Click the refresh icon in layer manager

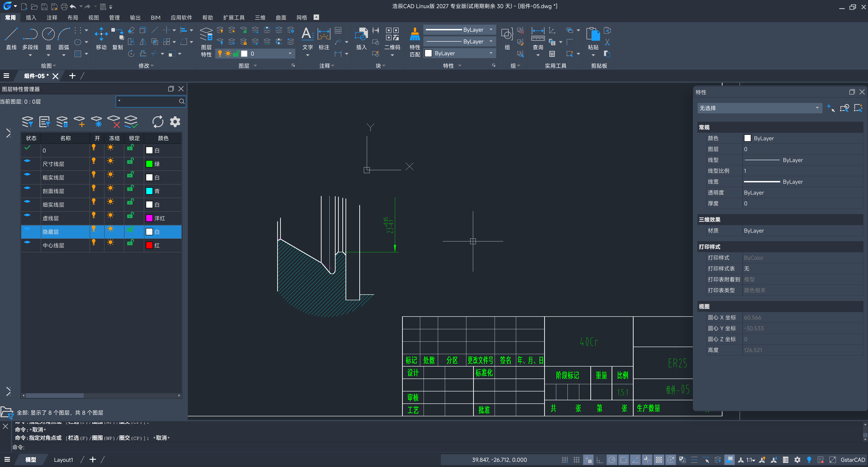[158, 122]
